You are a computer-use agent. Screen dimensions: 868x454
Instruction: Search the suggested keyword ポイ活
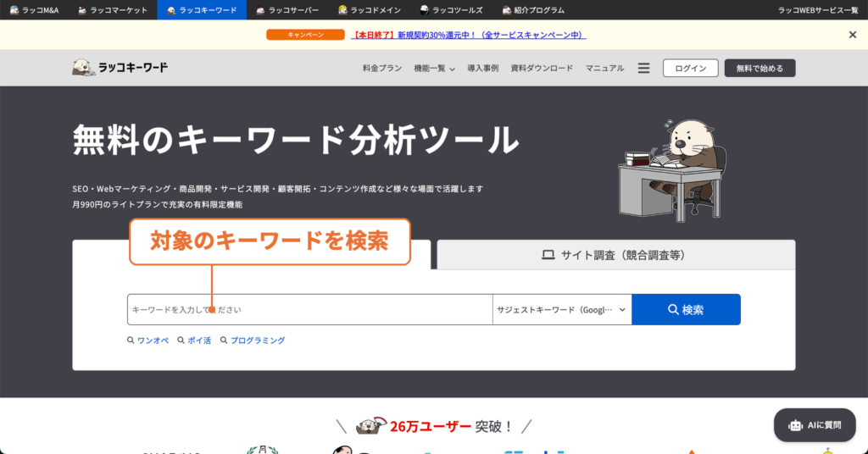(x=198, y=340)
